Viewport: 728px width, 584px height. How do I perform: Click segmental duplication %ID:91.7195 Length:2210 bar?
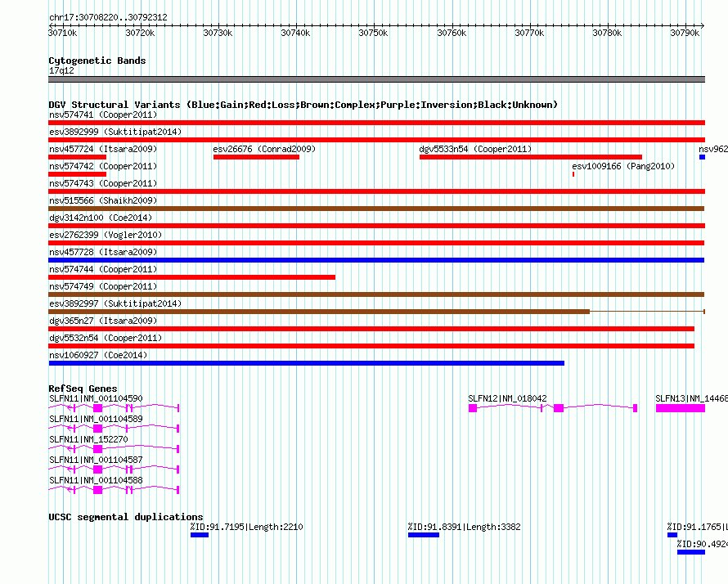tap(200, 535)
